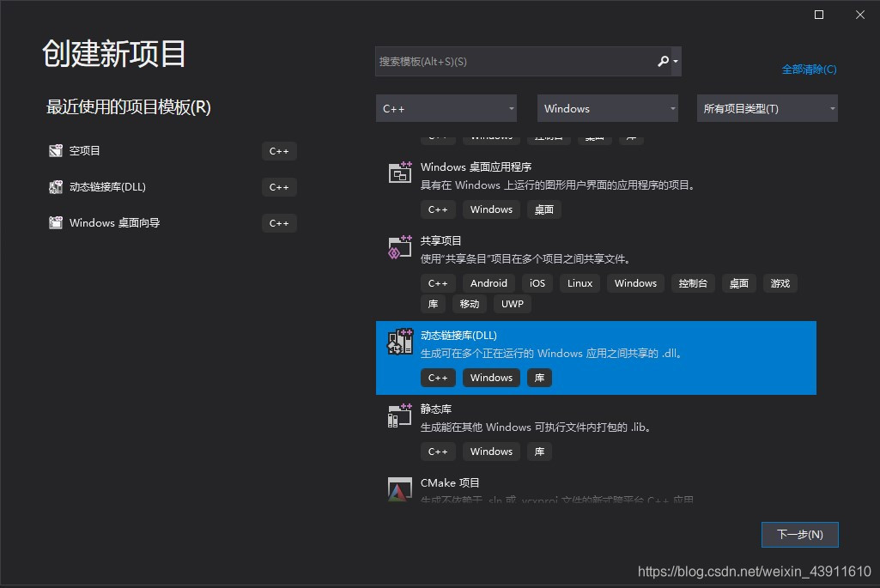Click the C++ tag next to 空项目

[279, 151]
